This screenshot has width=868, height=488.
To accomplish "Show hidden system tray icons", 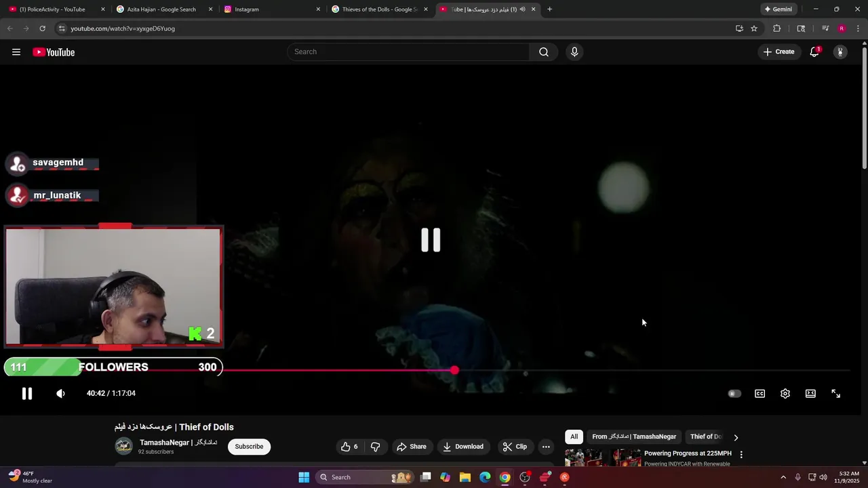I will (783, 477).
